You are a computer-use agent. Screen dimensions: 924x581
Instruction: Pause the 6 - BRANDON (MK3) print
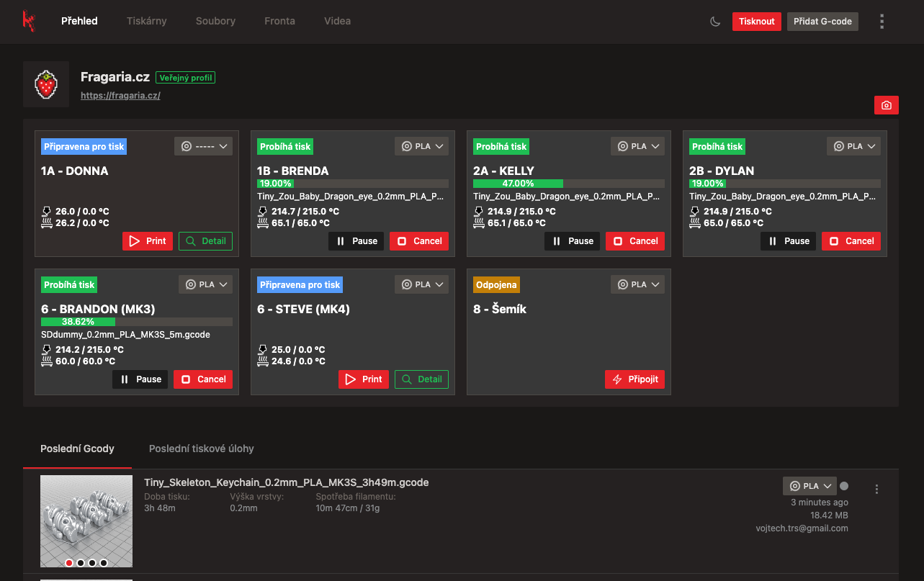[x=140, y=379]
